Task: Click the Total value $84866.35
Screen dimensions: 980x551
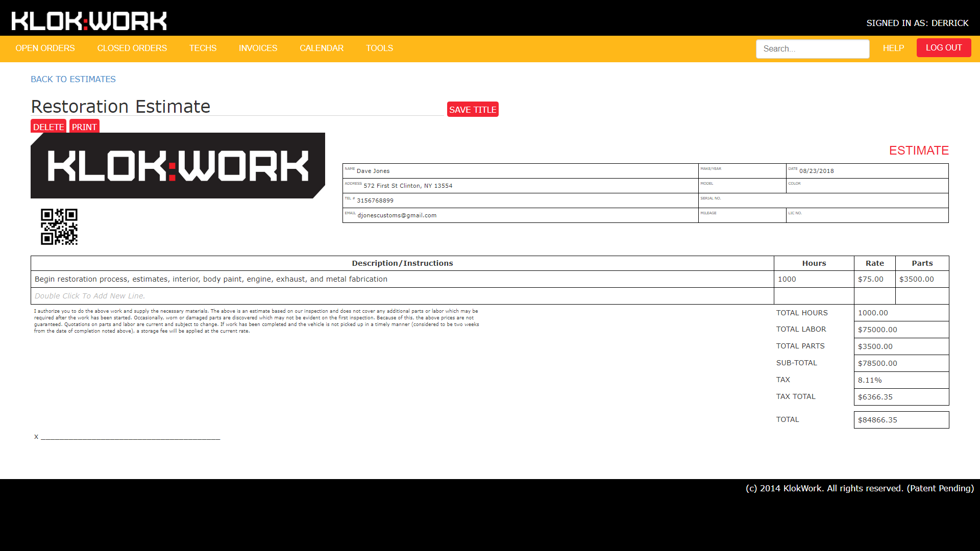Action: click(x=901, y=420)
